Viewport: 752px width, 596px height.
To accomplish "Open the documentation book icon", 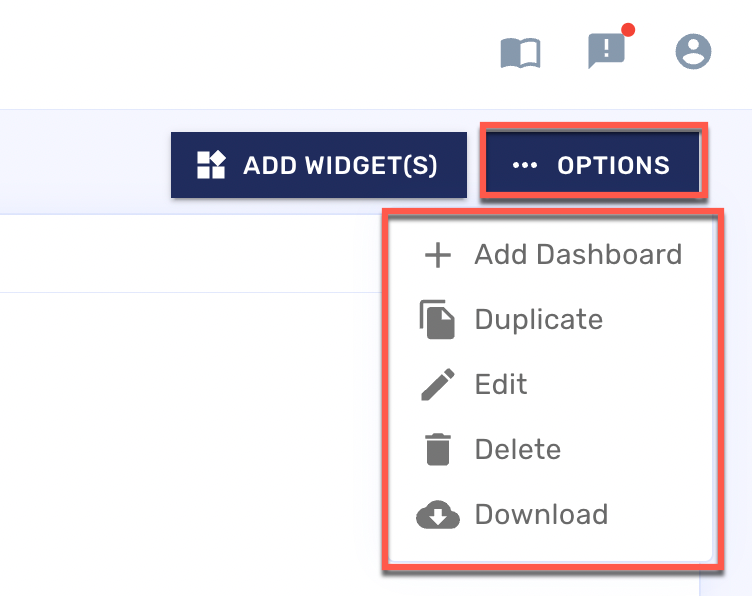I will (520, 52).
